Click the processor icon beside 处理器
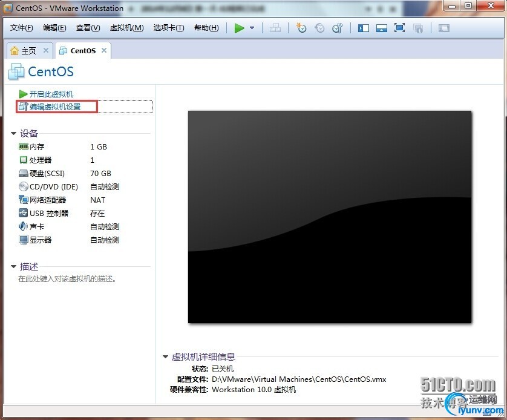 [x=23, y=160]
